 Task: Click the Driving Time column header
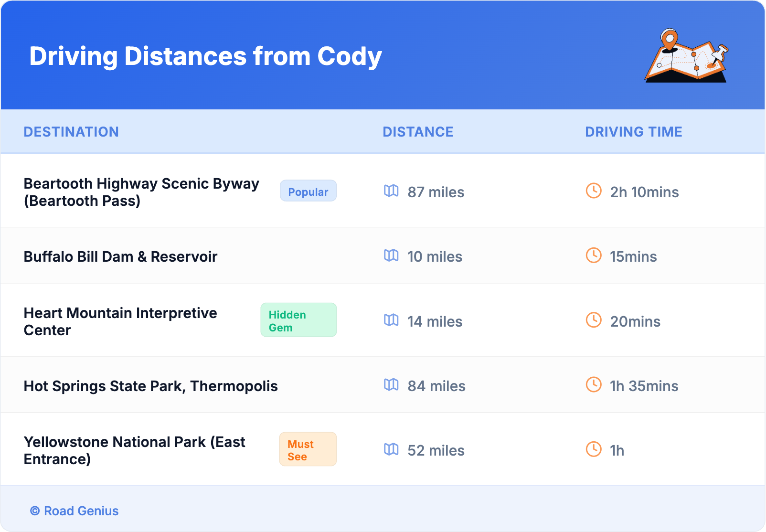pyautogui.click(x=634, y=132)
